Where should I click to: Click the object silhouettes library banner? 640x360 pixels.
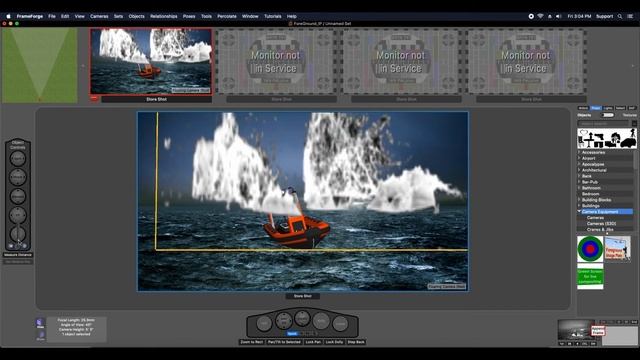[x=607, y=138]
